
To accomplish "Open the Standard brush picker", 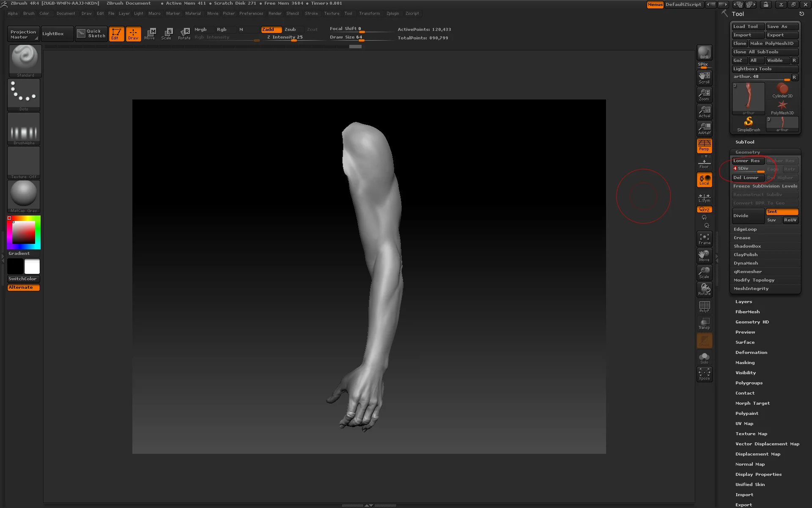I will pyautogui.click(x=25, y=61).
